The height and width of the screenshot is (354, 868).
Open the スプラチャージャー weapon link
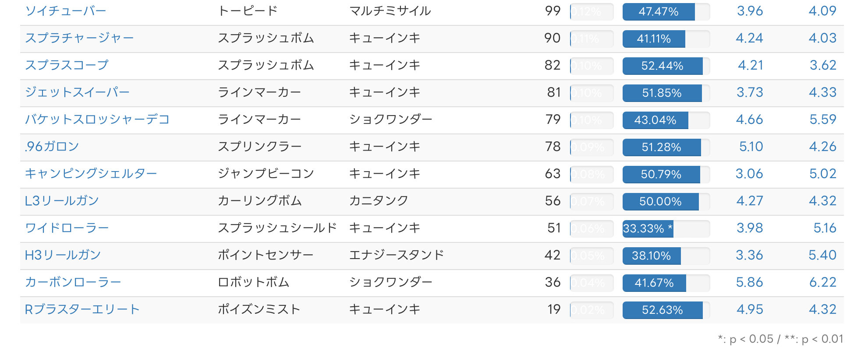coord(79,38)
